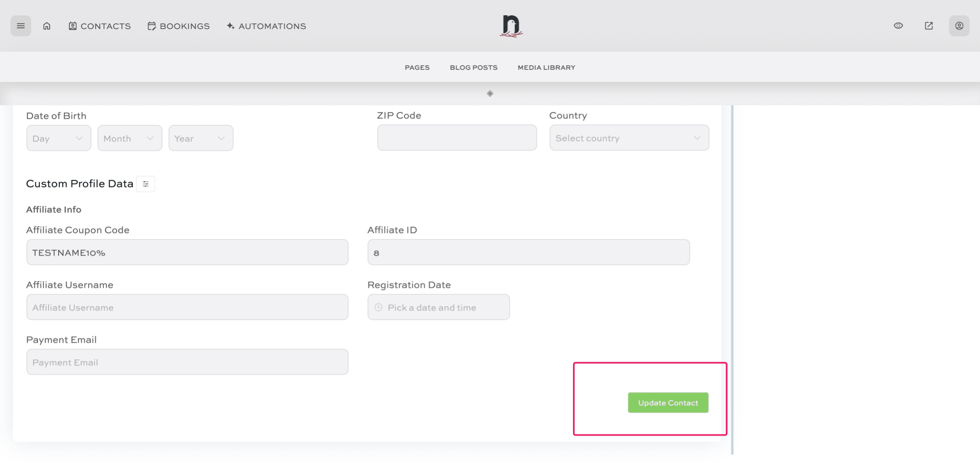Open the Media Library tab
980x463 pixels.
pos(546,67)
